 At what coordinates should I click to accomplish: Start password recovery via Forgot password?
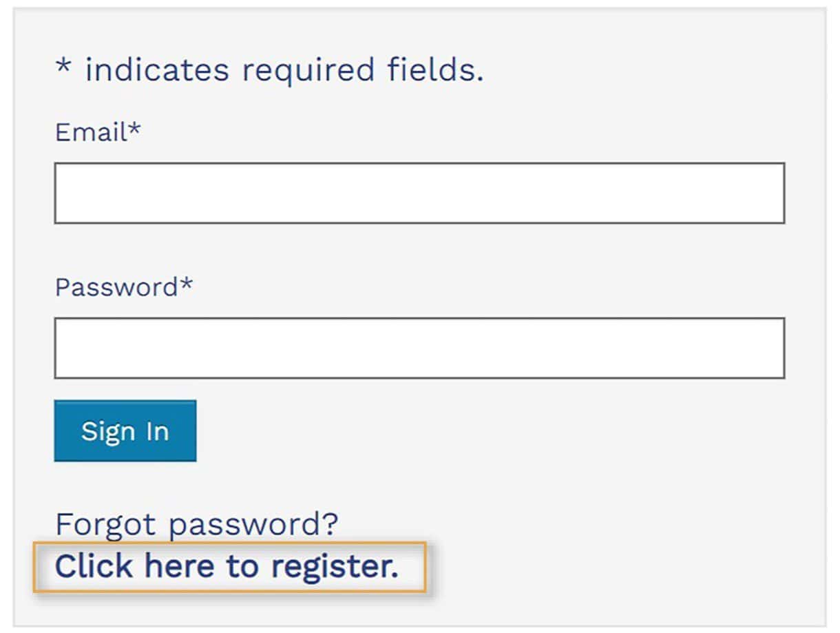[x=197, y=524]
